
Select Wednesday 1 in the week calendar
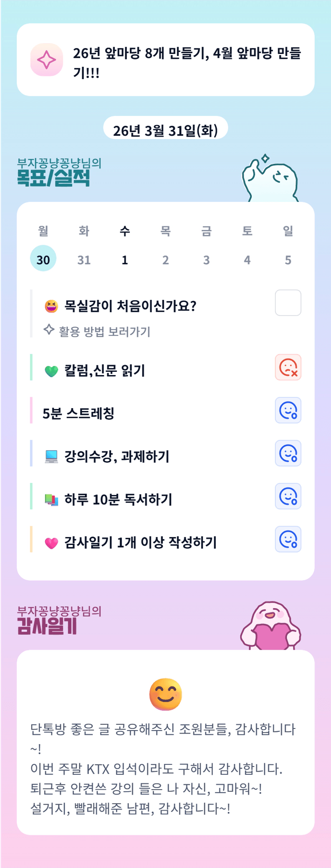[x=125, y=260]
